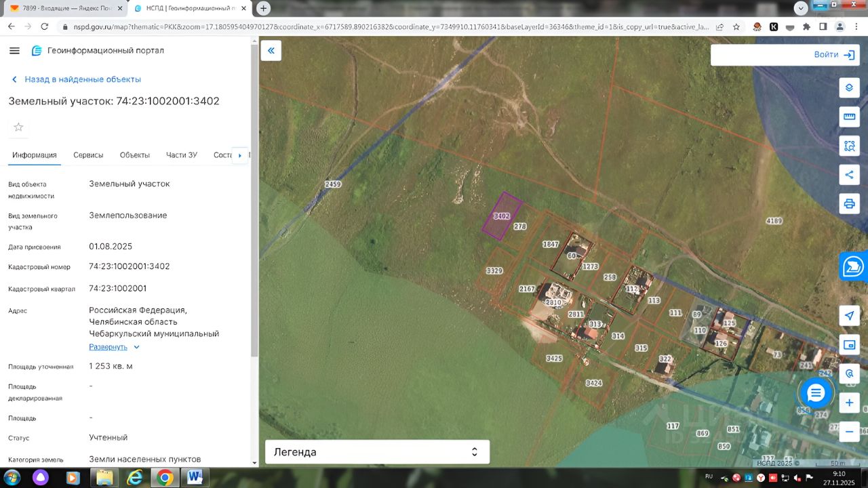Image resolution: width=868 pixels, height=488 pixels.
Task: Open the Части ЗУ tab
Action: [x=181, y=155]
